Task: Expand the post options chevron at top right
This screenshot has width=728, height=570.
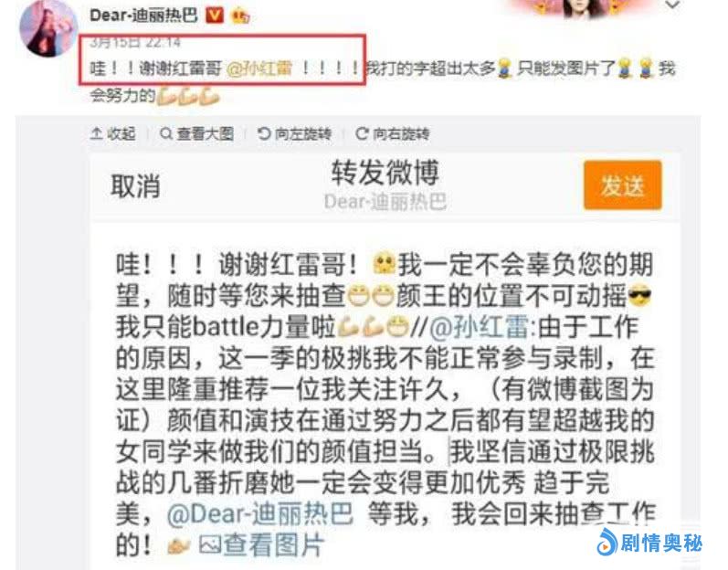Action: pyautogui.click(x=673, y=5)
